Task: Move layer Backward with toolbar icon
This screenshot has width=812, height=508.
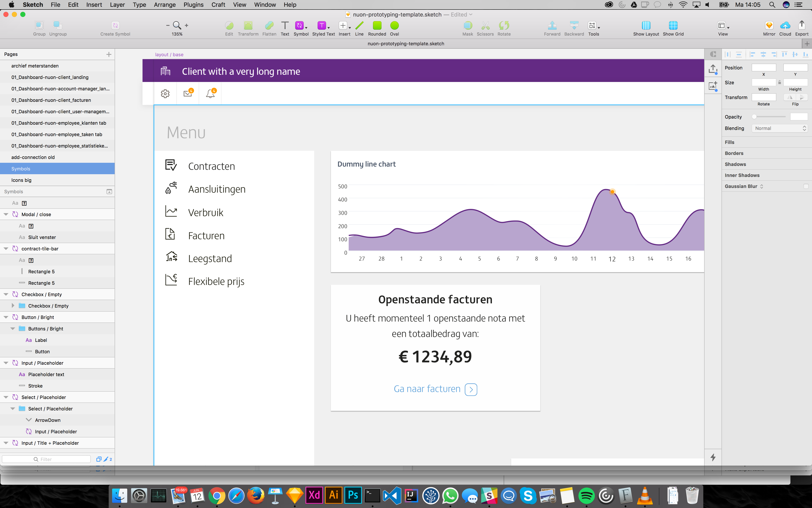Action: tap(574, 26)
